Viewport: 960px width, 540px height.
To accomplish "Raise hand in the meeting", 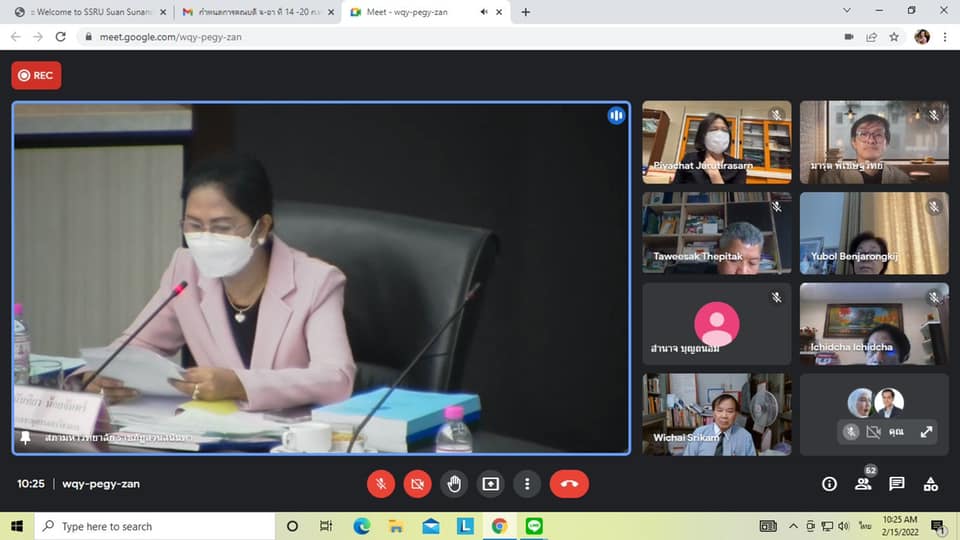I will pos(454,484).
